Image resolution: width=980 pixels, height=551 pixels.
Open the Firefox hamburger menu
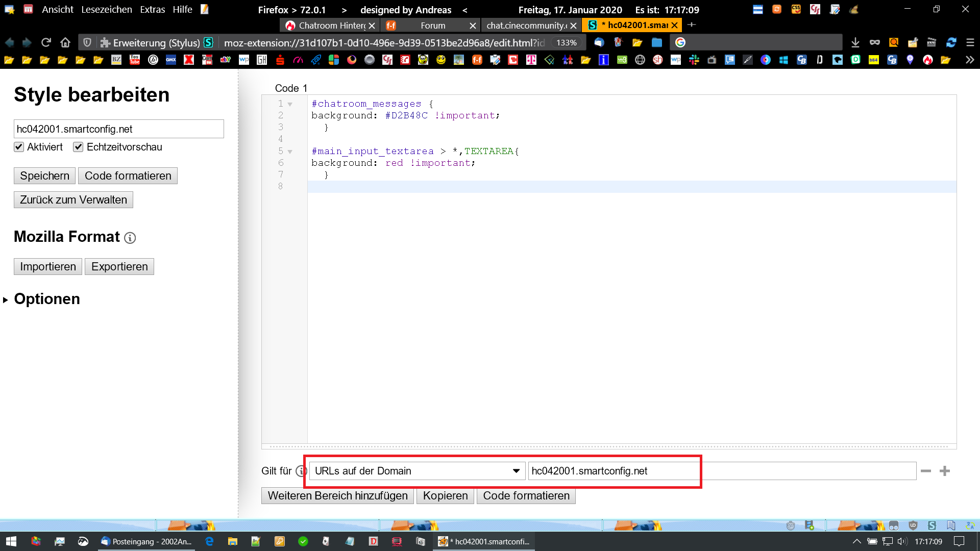pos(970,42)
